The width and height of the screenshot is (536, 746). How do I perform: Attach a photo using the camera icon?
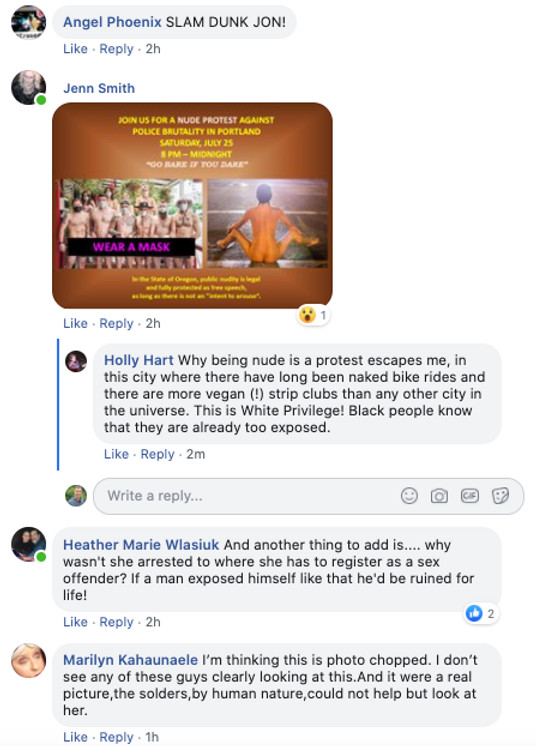pos(439,496)
